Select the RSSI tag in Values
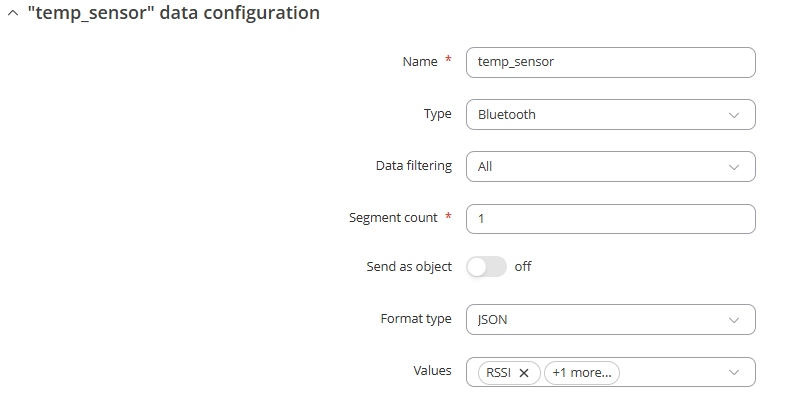805x411 pixels. point(498,373)
